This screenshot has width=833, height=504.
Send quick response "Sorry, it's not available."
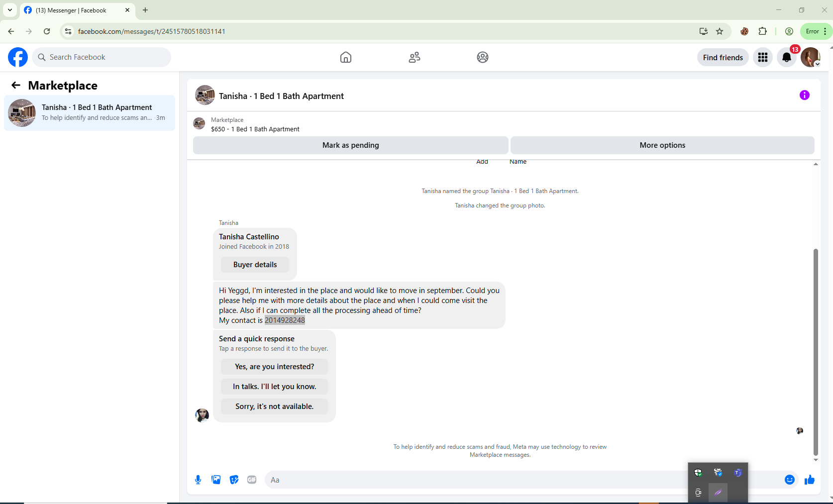tap(274, 406)
